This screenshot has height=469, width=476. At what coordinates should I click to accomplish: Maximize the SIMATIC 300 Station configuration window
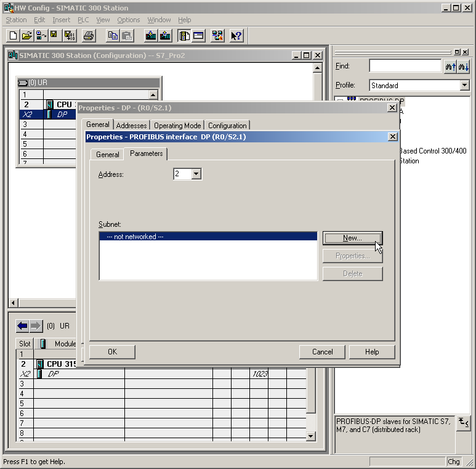tap(307, 55)
